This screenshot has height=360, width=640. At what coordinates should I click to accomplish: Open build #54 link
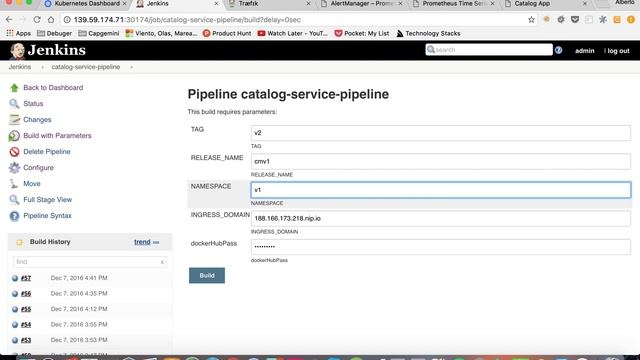click(26, 325)
